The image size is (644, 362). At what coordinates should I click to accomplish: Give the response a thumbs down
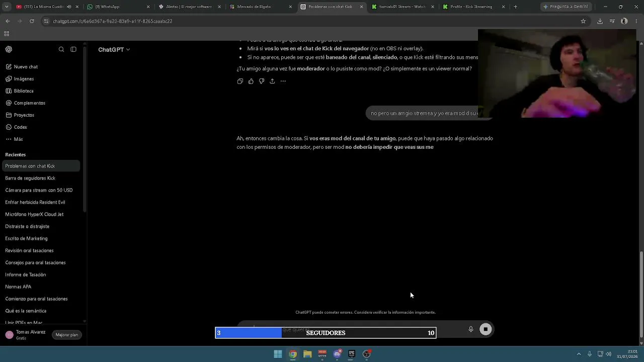click(262, 81)
